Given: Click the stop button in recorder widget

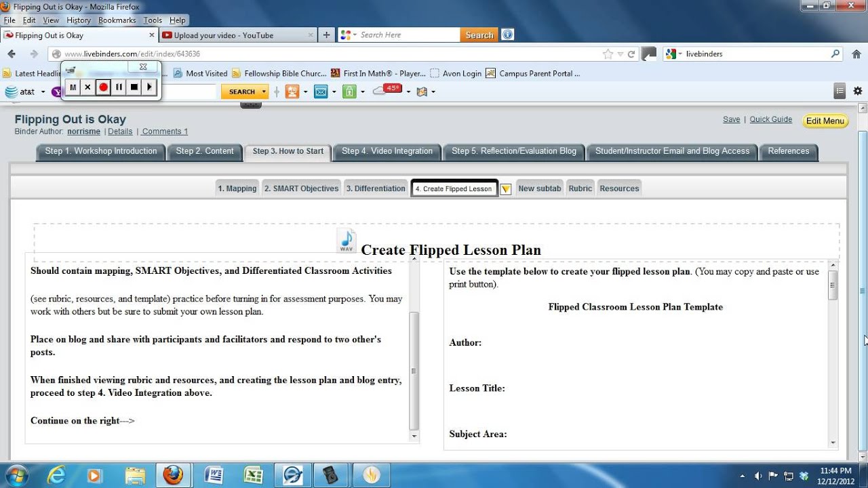Looking at the screenshot, I should pos(134,87).
